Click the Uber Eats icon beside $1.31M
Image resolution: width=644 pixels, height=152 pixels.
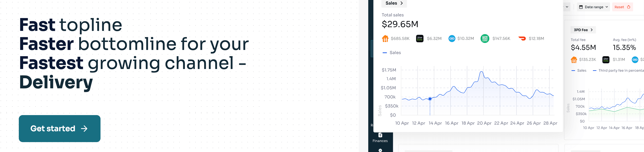606,60
